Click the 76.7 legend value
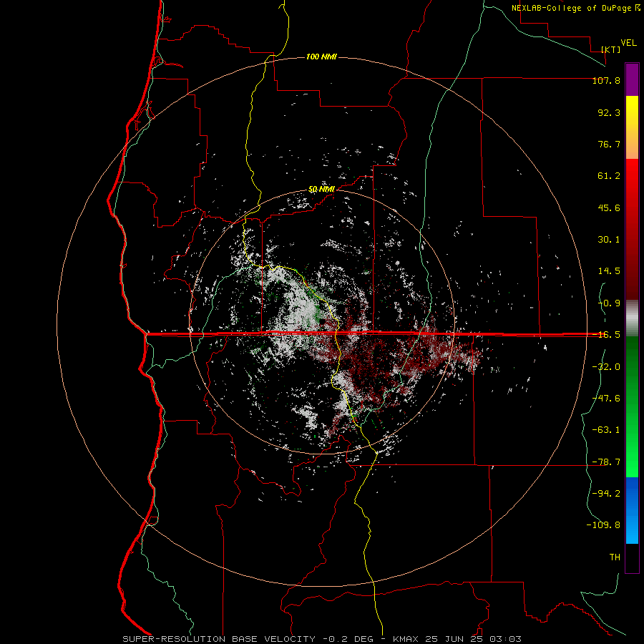 point(609,144)
